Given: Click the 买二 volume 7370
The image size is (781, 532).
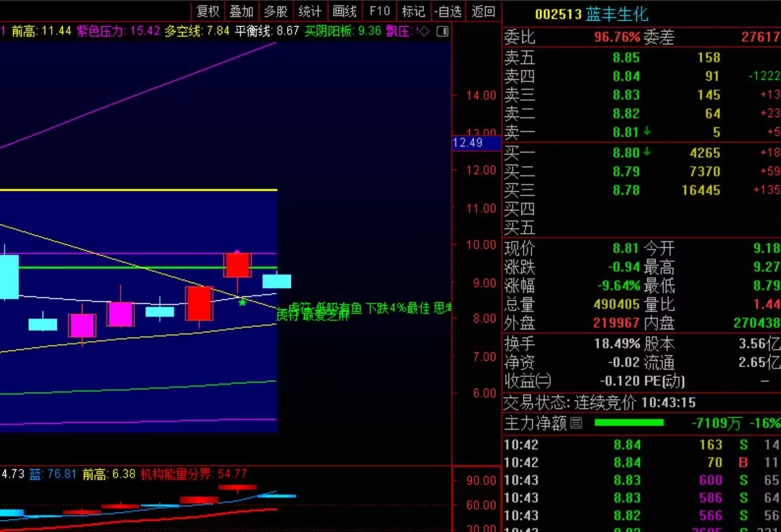Looking at the screenshot, I should click(705, 172).
